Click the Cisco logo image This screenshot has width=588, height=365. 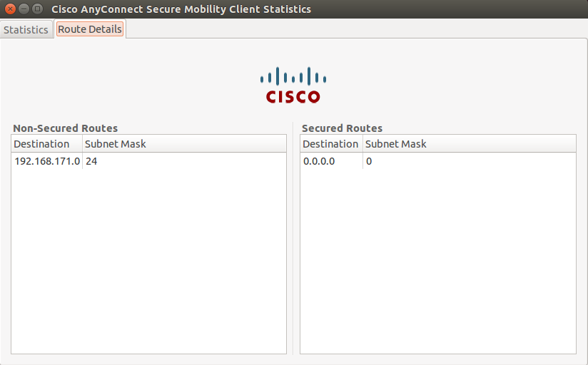(x=293, y=85)
